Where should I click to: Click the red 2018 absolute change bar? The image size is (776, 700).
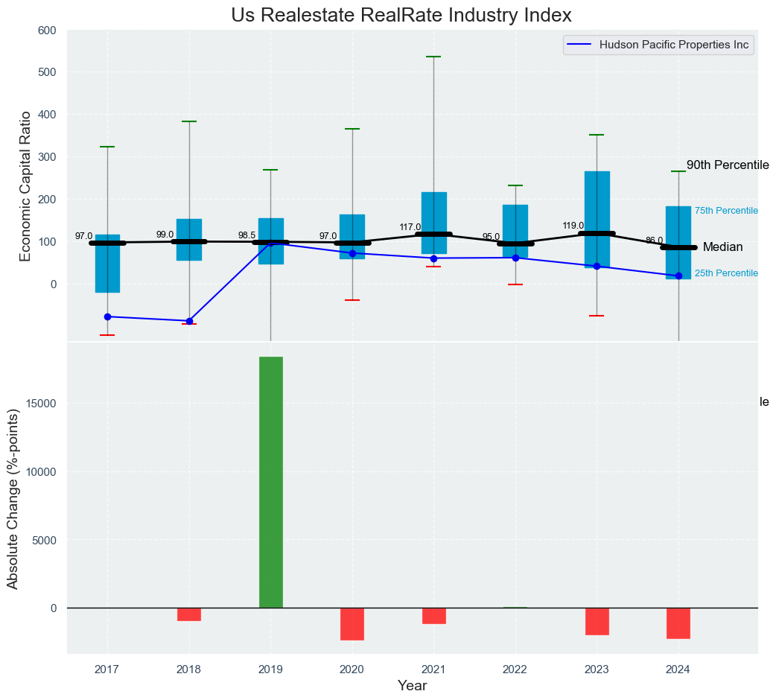click(189, 614)
